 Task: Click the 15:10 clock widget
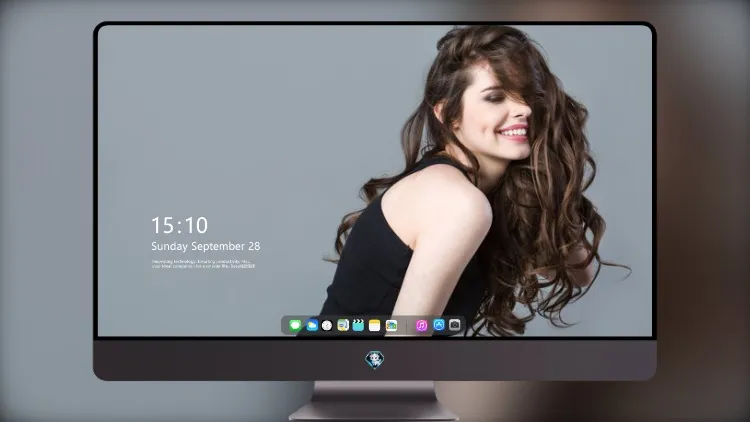coord(179,225)
